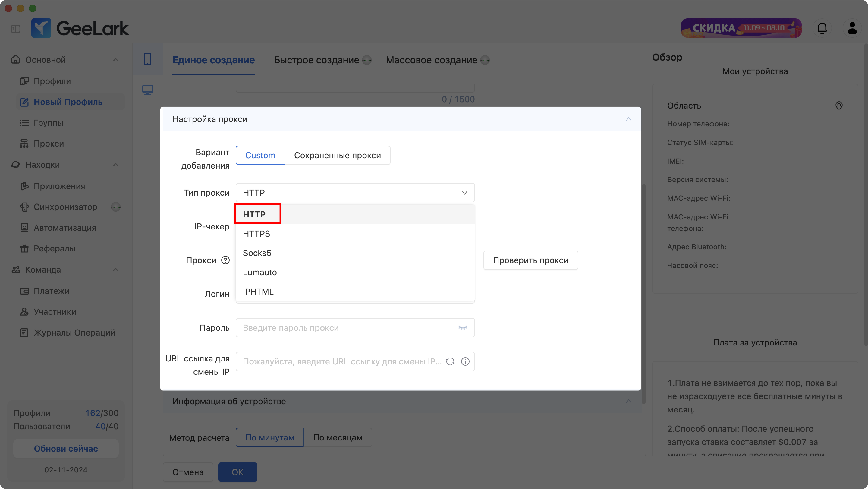Click the Синхронизатор badge icon

pos(115,207)
